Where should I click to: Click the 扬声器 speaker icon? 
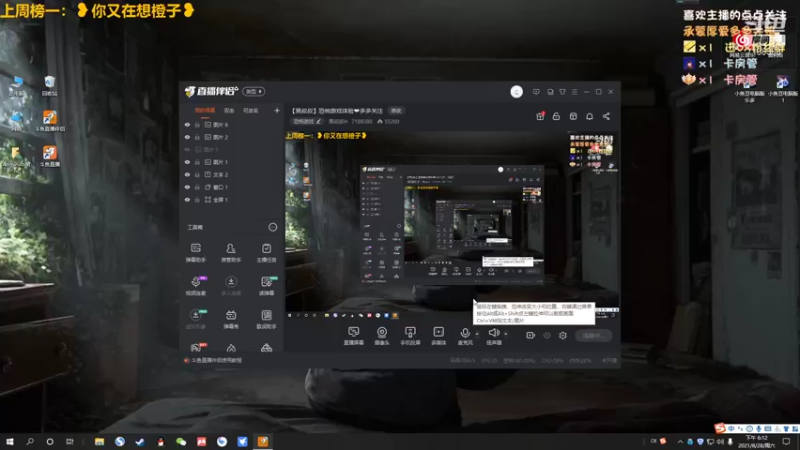pyautogui.click(x=493, y=333)
